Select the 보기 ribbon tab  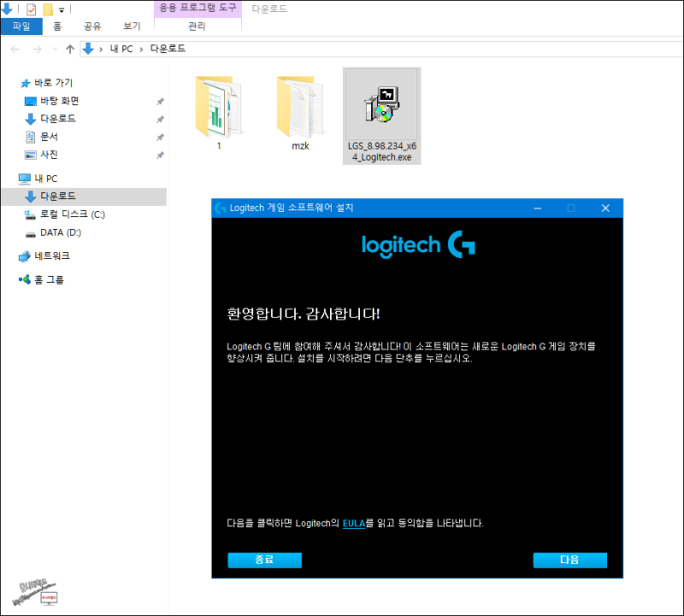(132, 26)
